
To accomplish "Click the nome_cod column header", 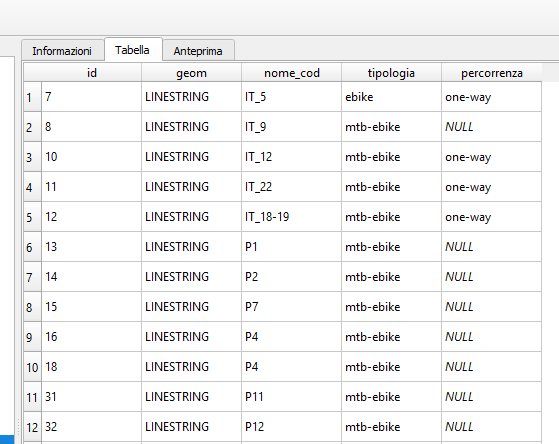I will [x=292, y=73].
